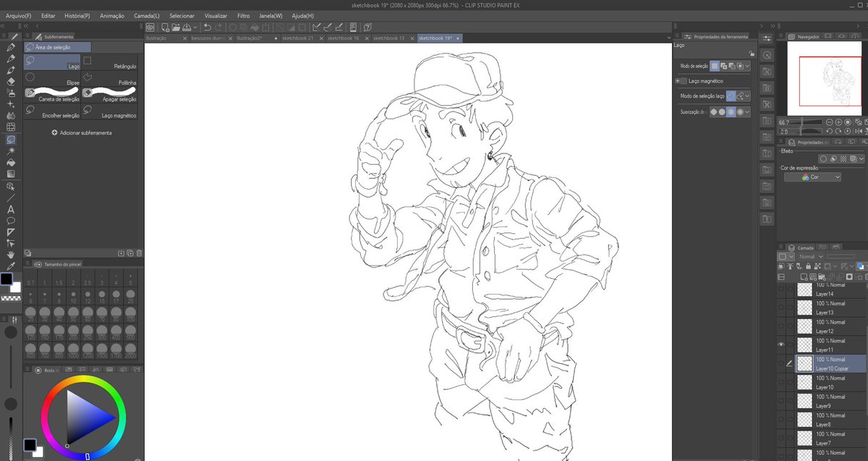Toggle visibility of Layer10
868x461 pixels.
tap(781, 382)
